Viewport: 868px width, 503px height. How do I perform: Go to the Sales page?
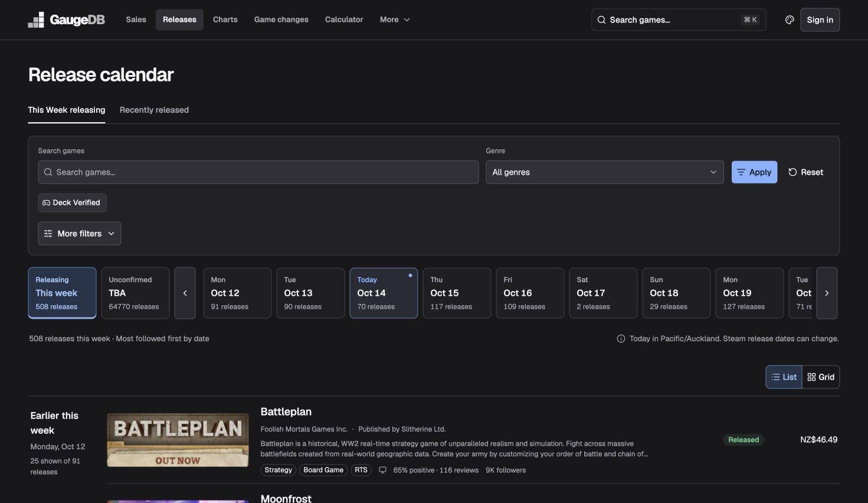[136, 19]
